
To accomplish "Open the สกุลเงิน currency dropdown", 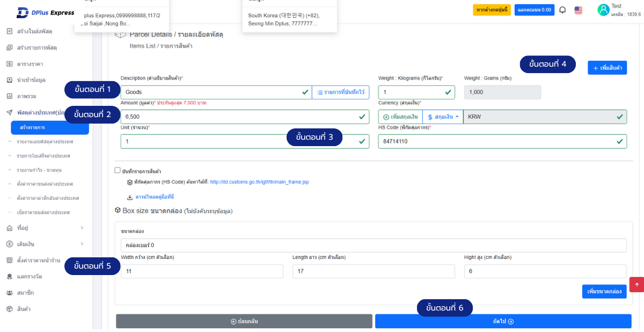I will [443, 117].
